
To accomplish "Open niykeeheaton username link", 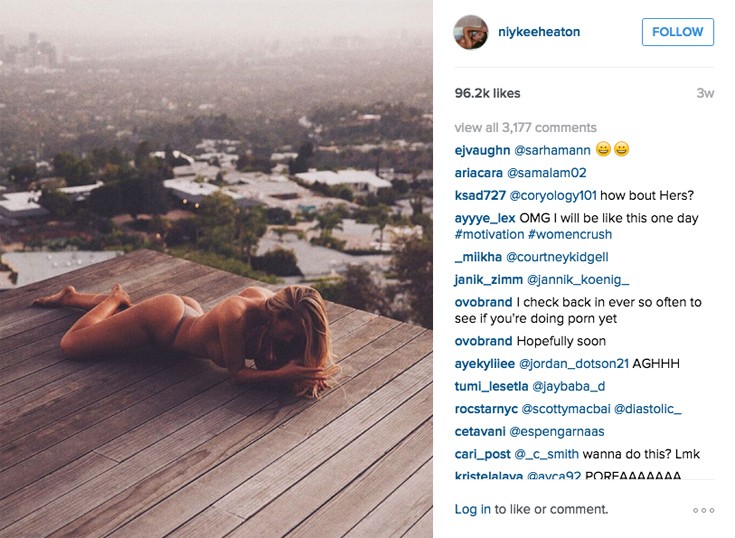I will 539,32.
